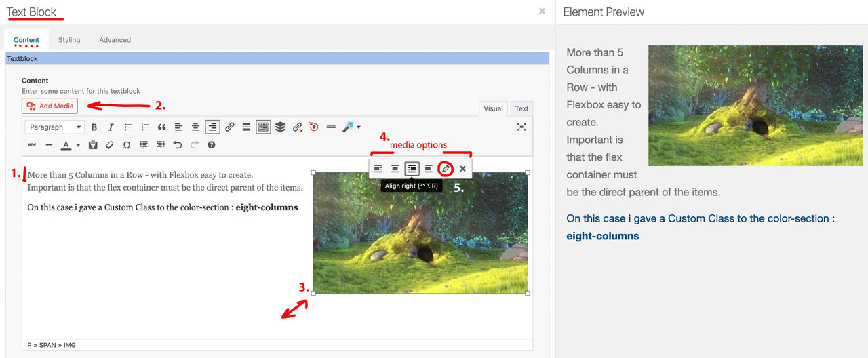Toggle bold formatting in the editor toolbar
The width and height of the screenshot is (868, 358).
pos(94,127)
